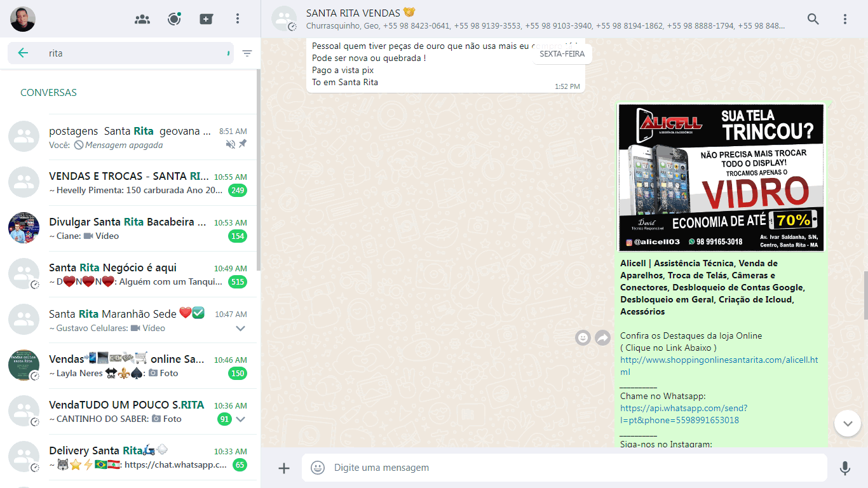Open the chat filter icon

(247, 53)
